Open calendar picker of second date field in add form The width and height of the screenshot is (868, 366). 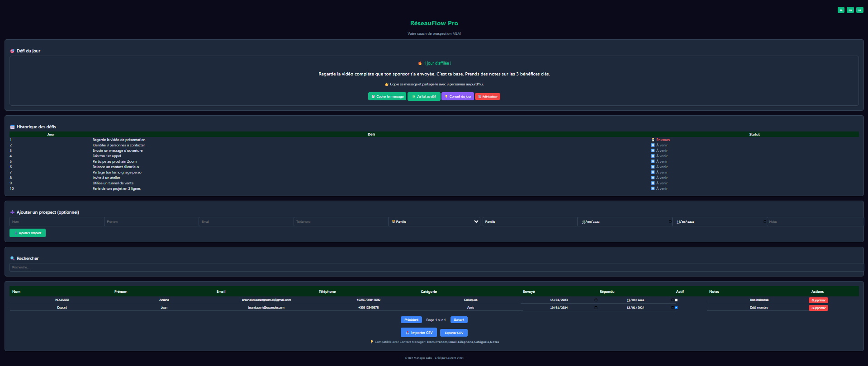[764, 222]
